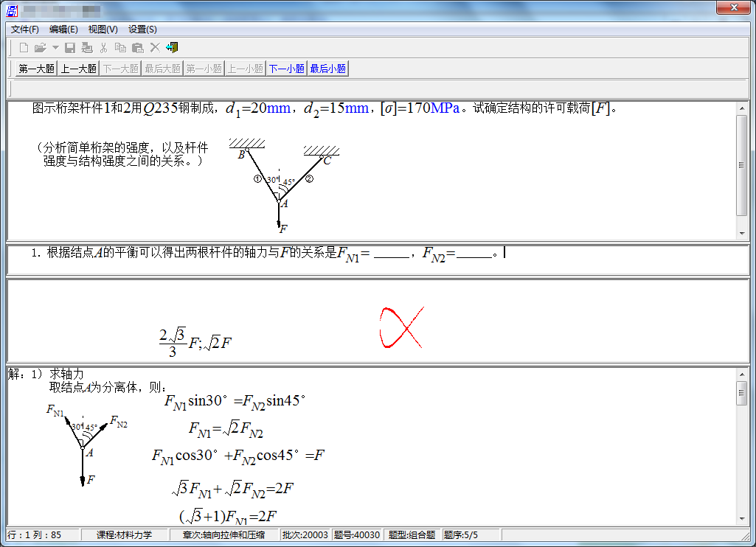Click the Open folder toolbar icon

tap(40, 48)
